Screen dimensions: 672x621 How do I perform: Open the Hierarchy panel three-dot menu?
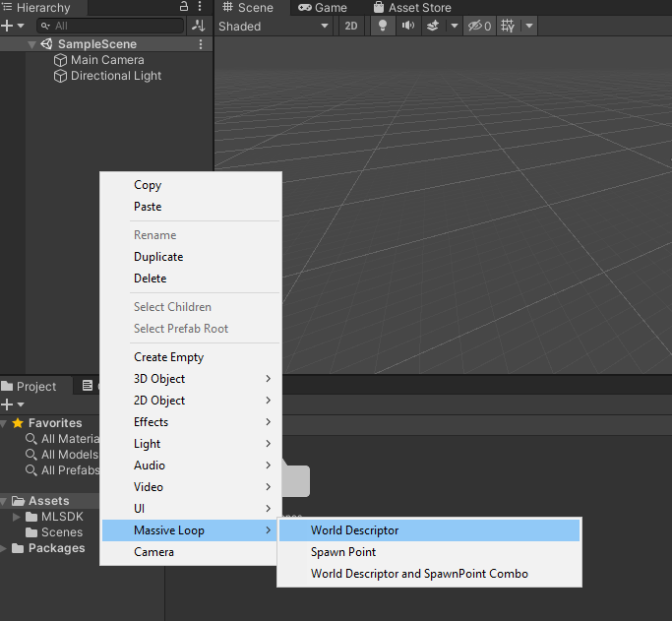[x=200, y=7]
